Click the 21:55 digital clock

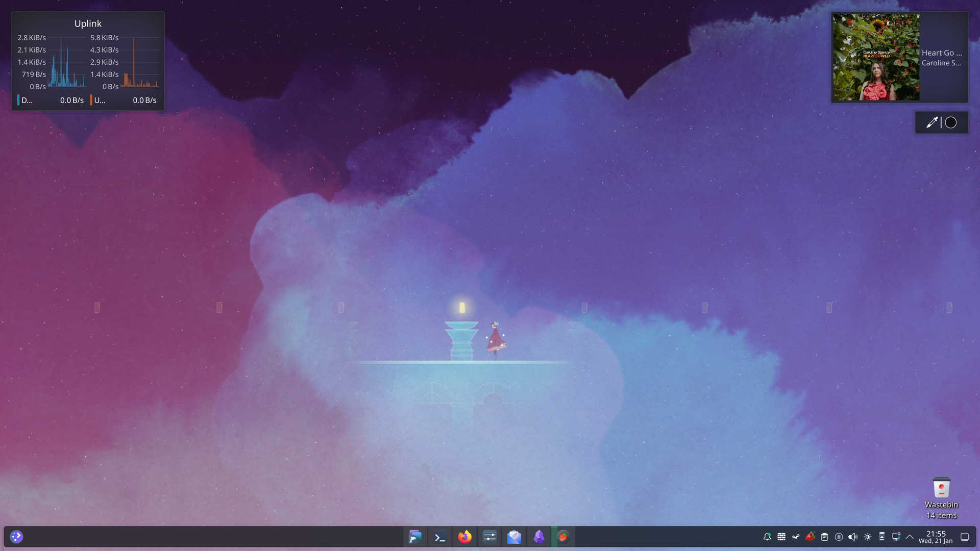[x=936, y=537]
